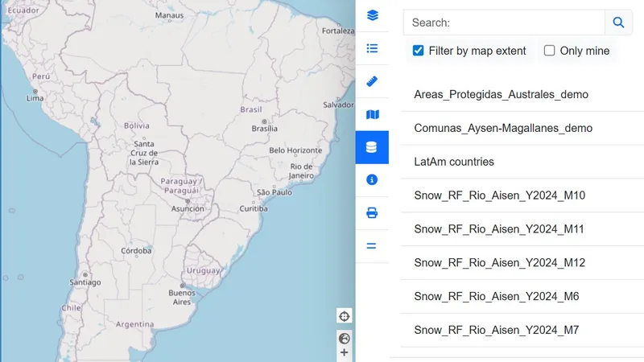The image size is (644, 362).
Task: Open the legend list icon
Action: tap(372, 48)
